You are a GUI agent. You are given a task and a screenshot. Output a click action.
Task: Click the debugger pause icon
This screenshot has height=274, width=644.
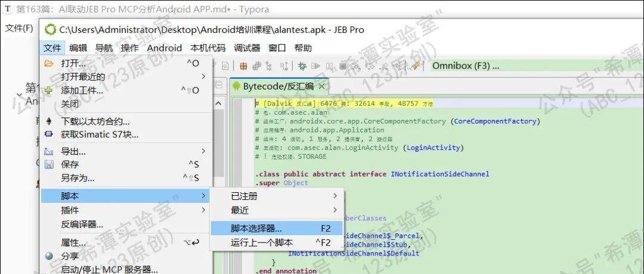(329, 66)
